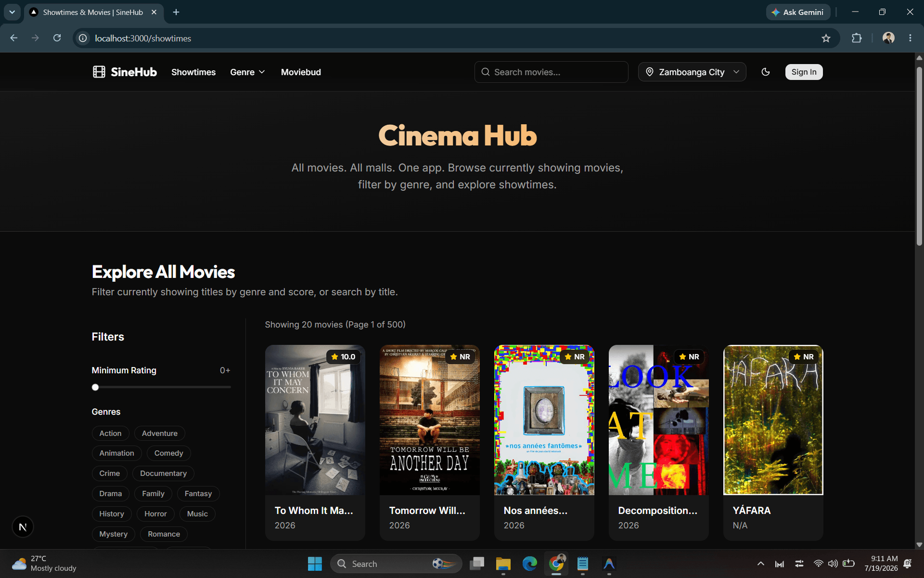Open File Explorer from the taskbar
The width and height of the screenshot is (924, 578).
pos(503,564)
